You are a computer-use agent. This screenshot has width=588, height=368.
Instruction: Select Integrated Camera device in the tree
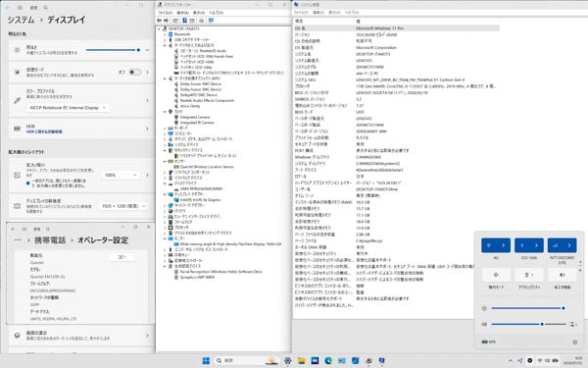195,117
